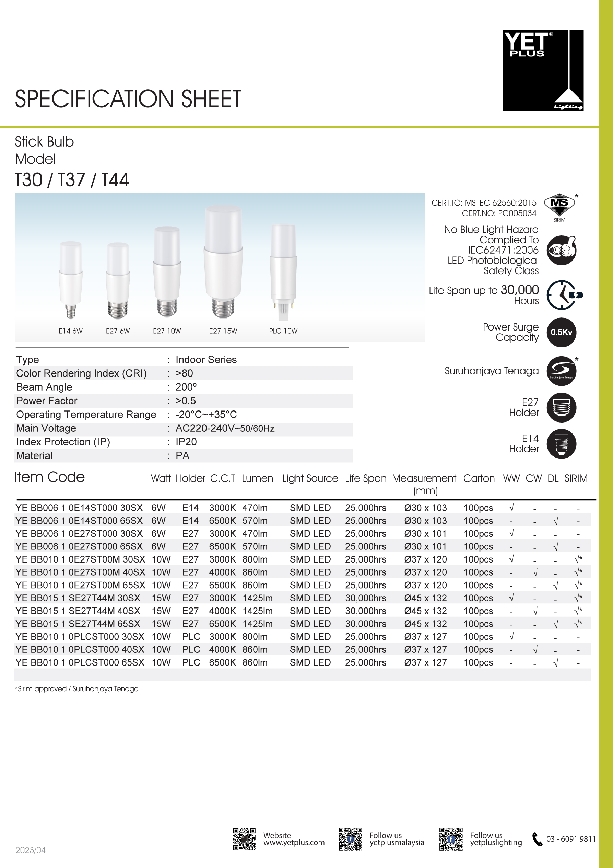
Task: Click the website QR code
Action: (244, 839)
